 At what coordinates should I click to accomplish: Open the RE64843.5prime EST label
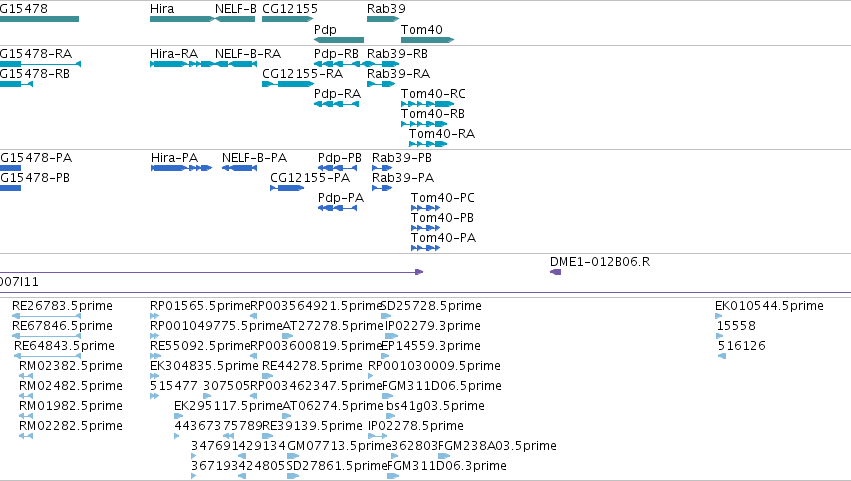pos(64,346)
